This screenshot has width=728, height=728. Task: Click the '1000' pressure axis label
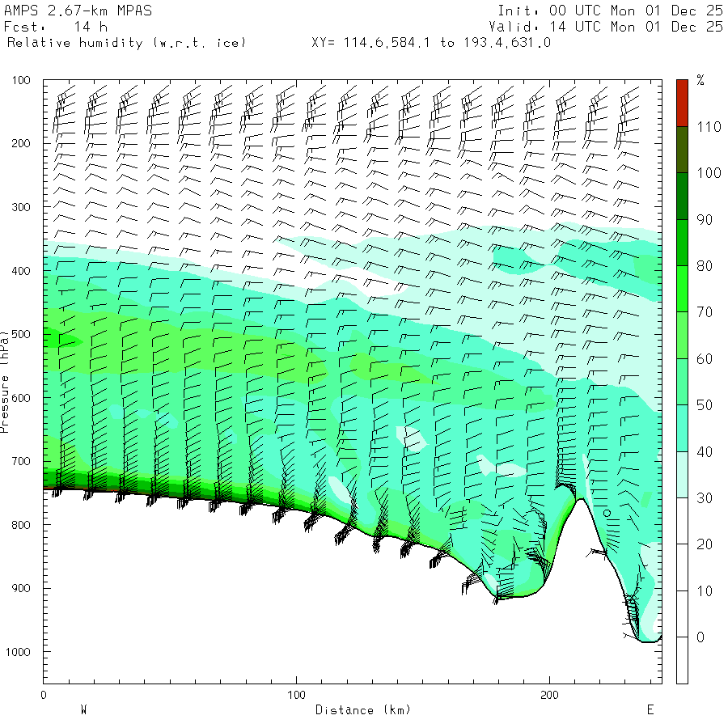click(x=18, y=652)
